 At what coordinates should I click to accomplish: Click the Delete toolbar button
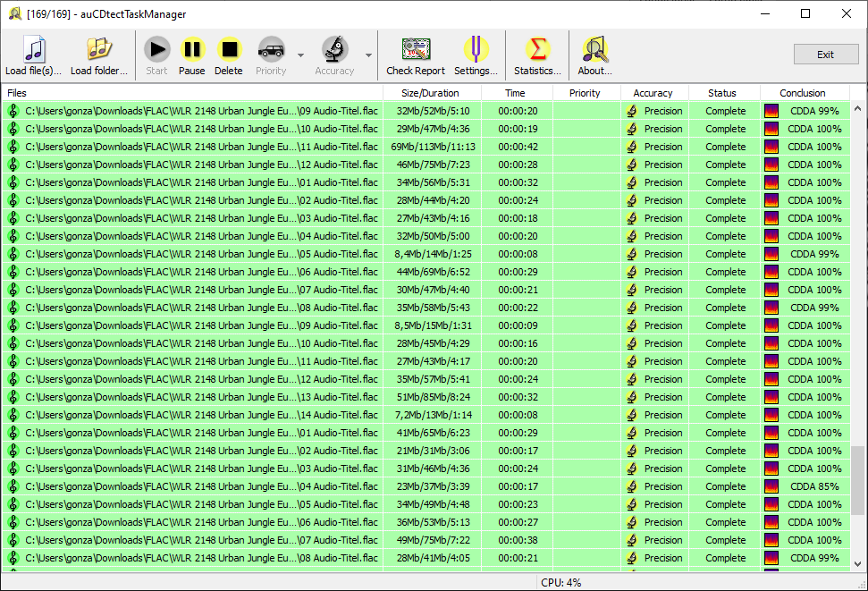click(229, 55)
